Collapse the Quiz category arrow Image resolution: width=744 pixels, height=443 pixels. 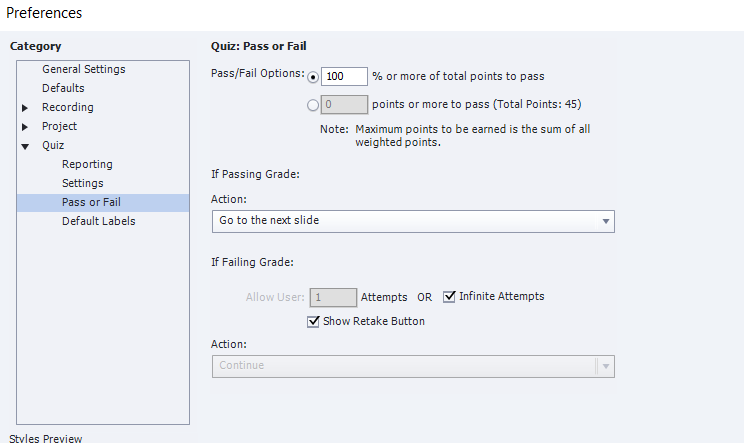coord(25,147)
